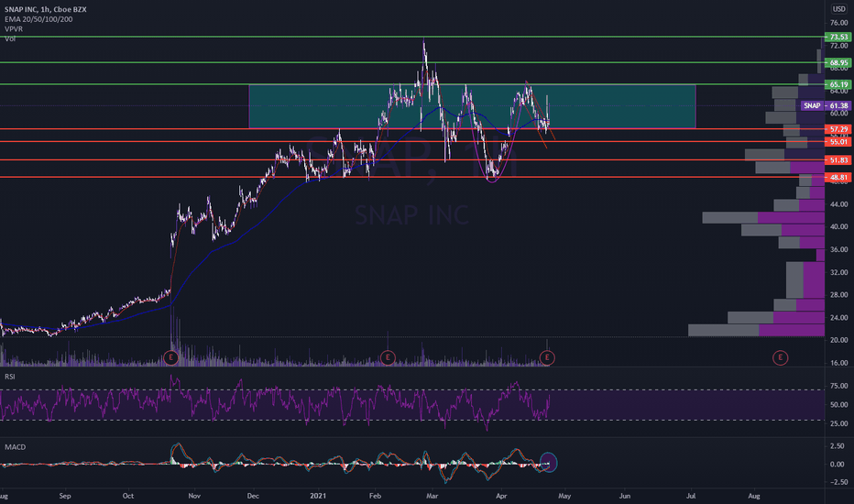The height and width of the screenshot is (504, 854).
Task: Click the 40.00 value on price scale
Action: point(838,226)
